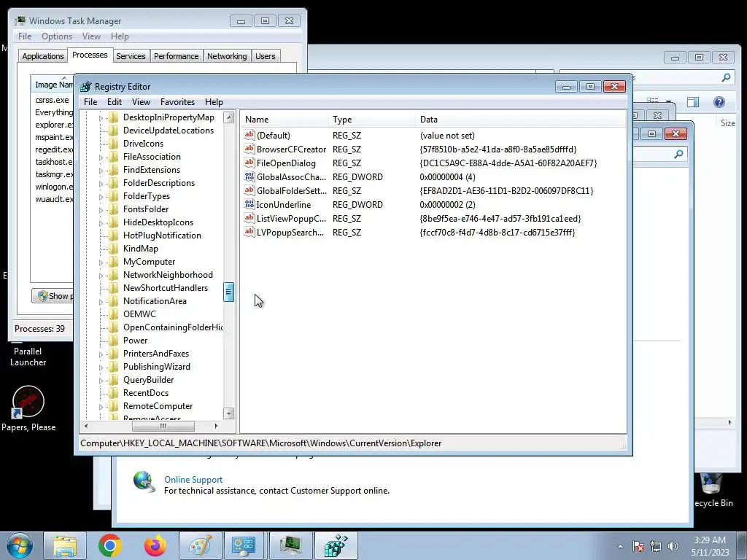The image size is (747, 560).
Task: Sort registry values by Data column
Action: click(520, 120)
